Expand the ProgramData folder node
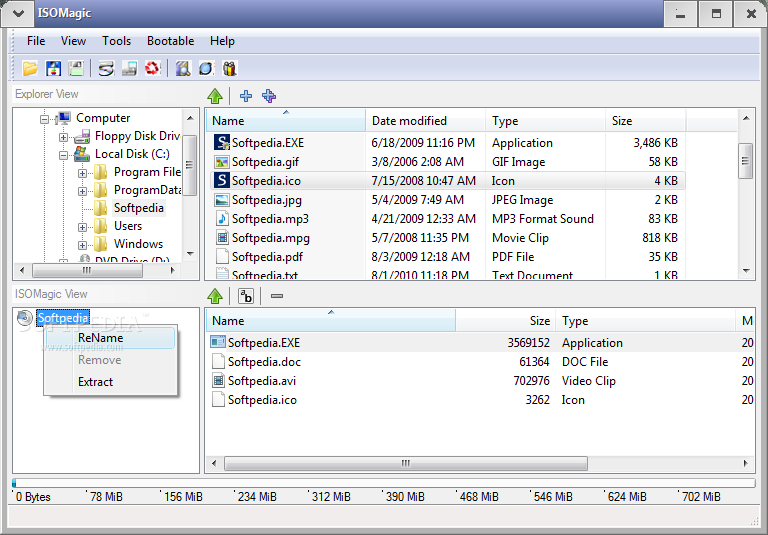 tap(82, 191)
